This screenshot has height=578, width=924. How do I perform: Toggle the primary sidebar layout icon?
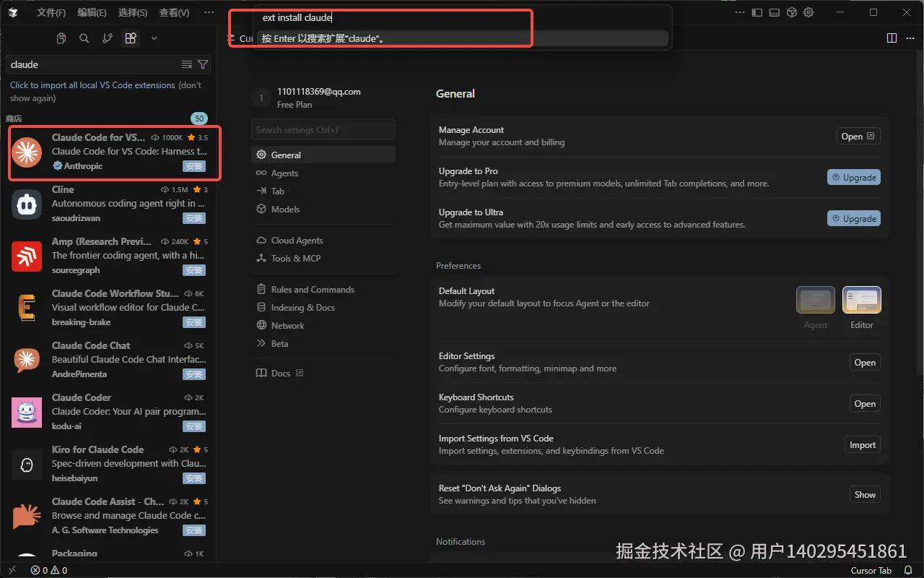point(757,12)
